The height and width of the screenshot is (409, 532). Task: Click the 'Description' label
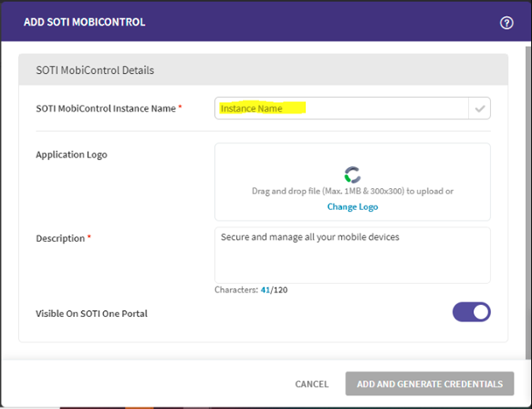click(x=61, y=239)
